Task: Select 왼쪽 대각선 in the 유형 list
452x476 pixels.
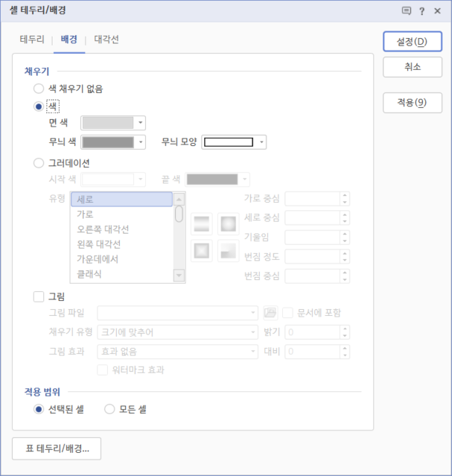Action: [x=121, y=244]
